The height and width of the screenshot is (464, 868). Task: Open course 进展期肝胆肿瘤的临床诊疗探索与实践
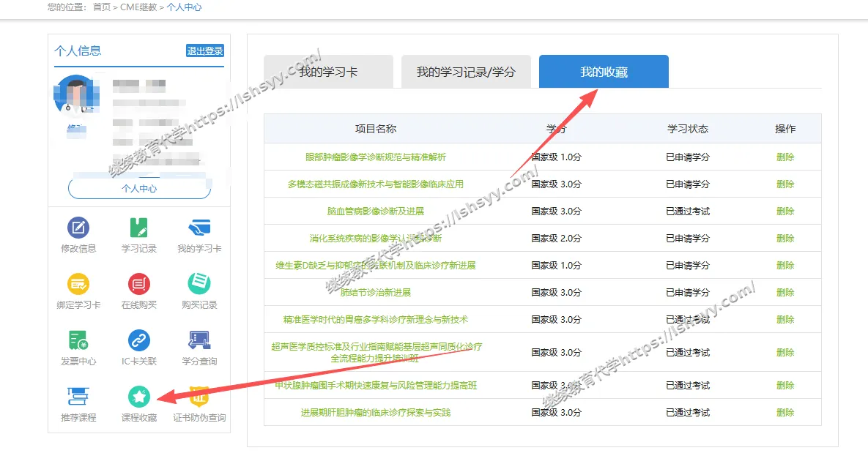pos(375,413)
